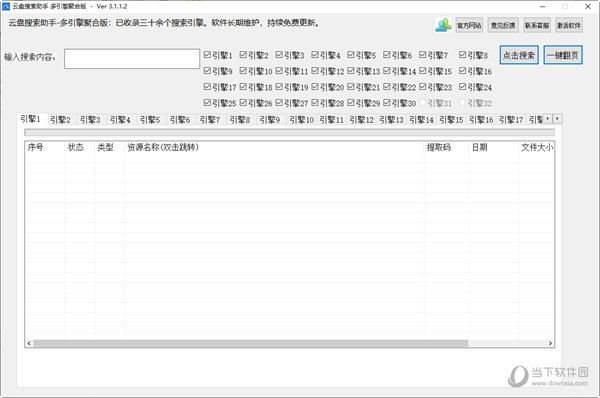Focus the 输入搜索内容 search input field
Screen dimensions: 600x398
132,59
